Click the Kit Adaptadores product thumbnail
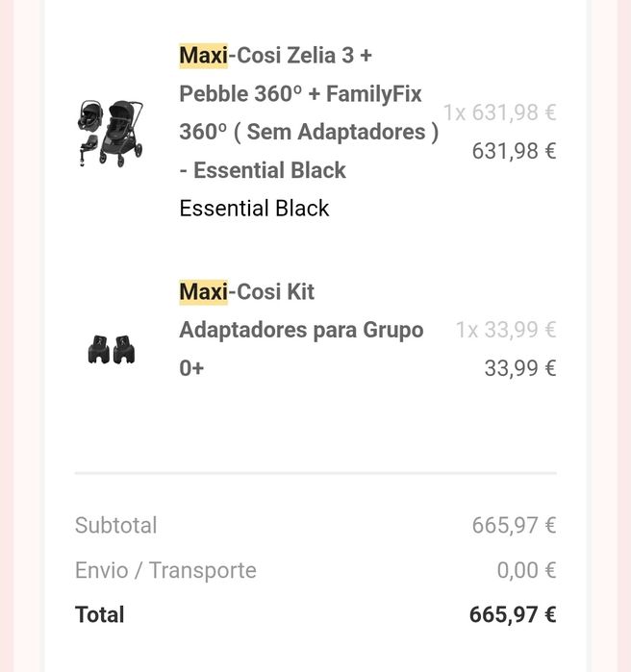Screen dimensions: 631x672 tap(111, 350)
